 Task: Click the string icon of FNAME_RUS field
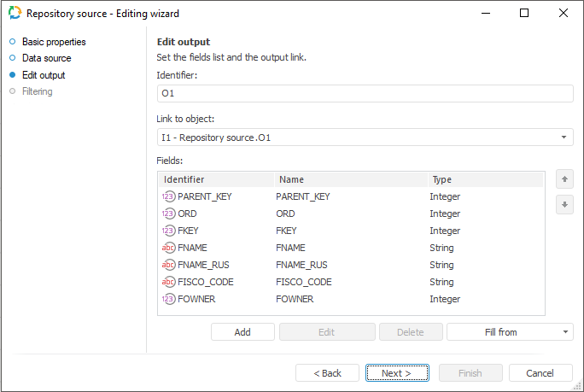tap(168, 265)
